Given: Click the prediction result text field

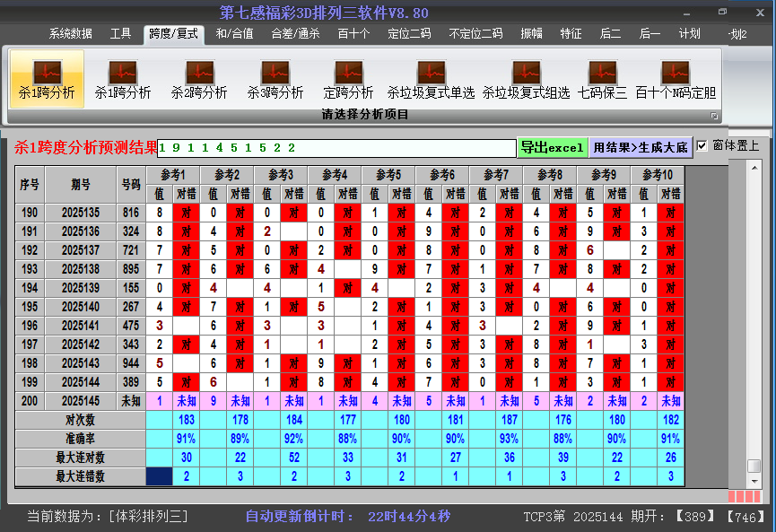Looking at the screenshot, I should 336,148.
